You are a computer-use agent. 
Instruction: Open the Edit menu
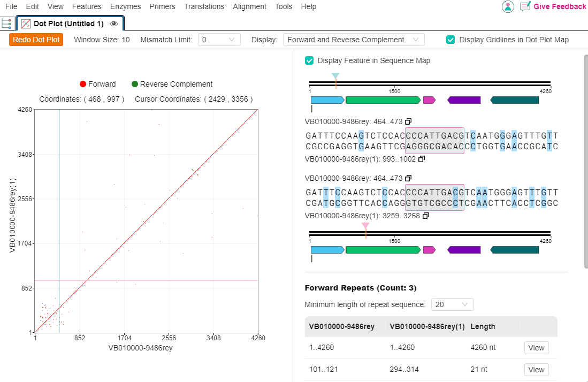tap(32, 6)
